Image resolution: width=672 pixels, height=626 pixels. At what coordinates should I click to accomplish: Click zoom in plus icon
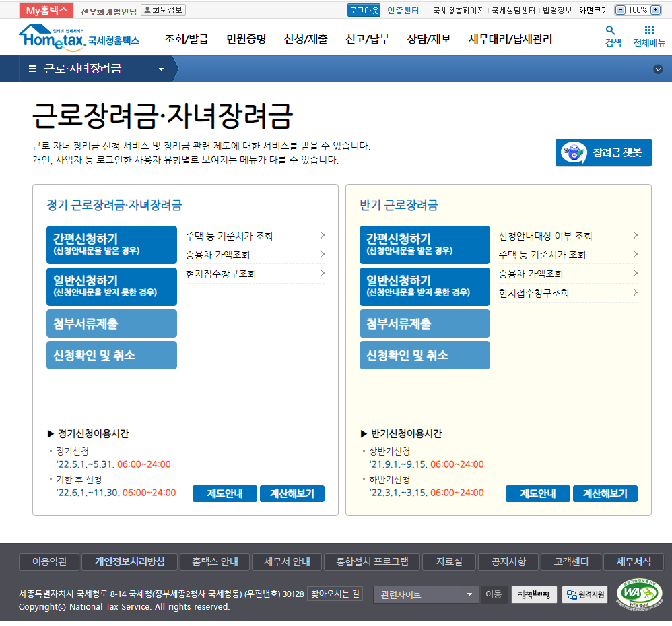pos(655,10)
